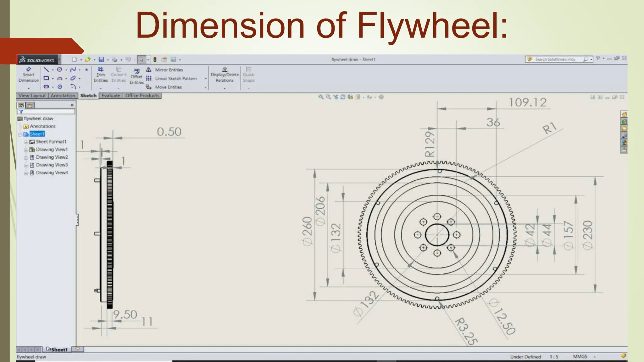Expand the Drawing View3 node
Viewport: 644px width, 362px height.
[x=26, y=165]
